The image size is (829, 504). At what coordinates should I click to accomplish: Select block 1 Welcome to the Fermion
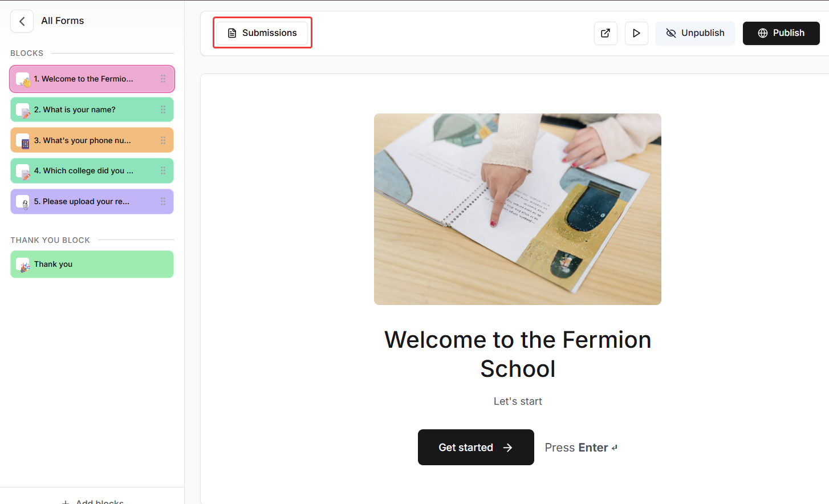point(86,79)
